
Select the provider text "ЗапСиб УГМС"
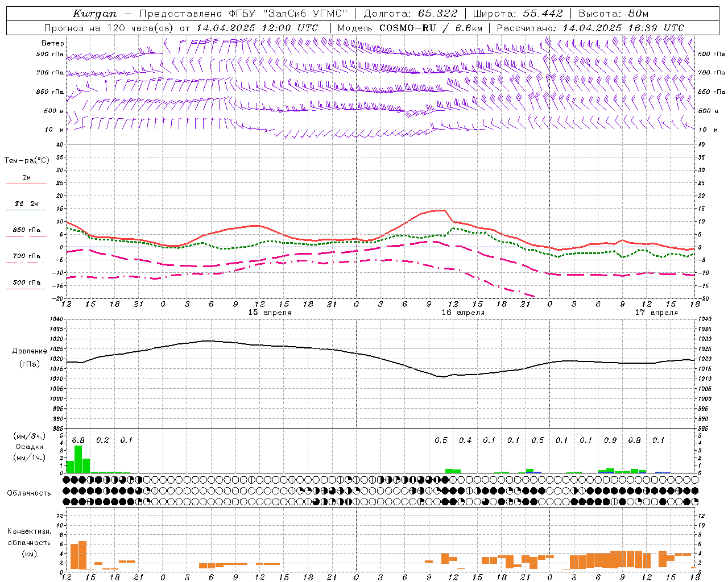[x=305, y=14]
